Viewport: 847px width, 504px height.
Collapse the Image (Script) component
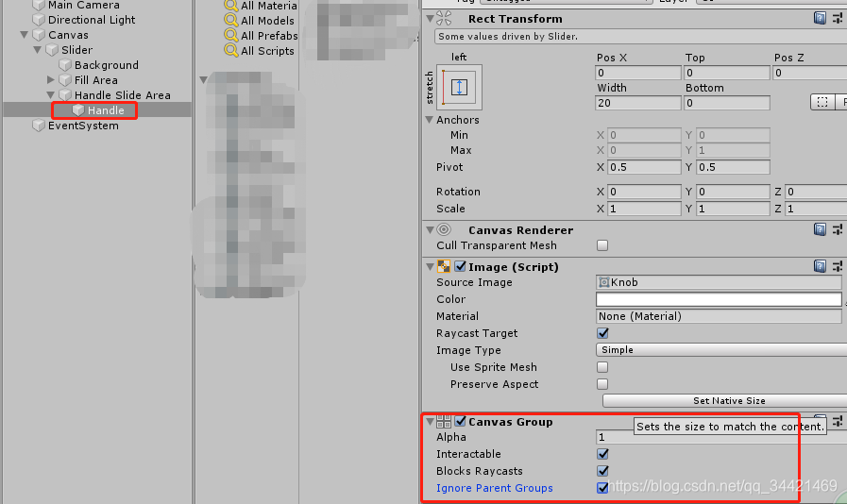coord(430,267)
